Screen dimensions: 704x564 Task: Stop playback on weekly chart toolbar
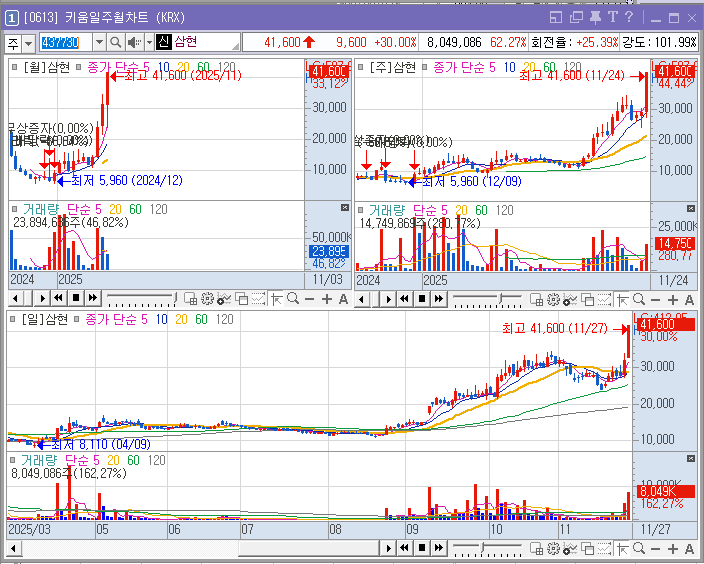pyautogui.click(x=422, y=299)
